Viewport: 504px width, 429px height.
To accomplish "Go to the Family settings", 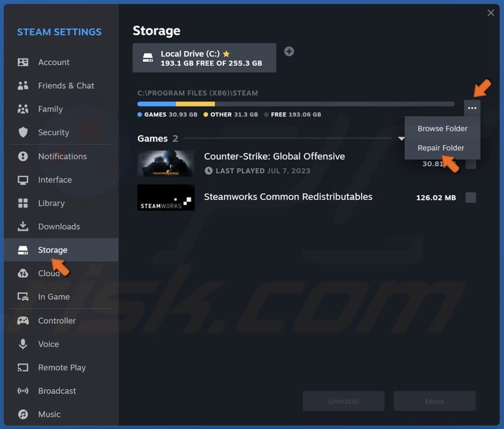I will click(x=61, y=109).
